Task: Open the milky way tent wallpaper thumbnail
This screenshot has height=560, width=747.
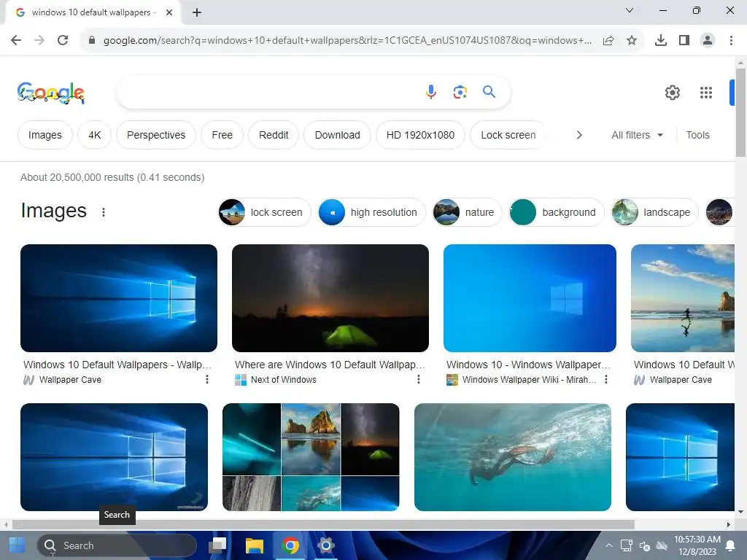Action: [330, 298]
